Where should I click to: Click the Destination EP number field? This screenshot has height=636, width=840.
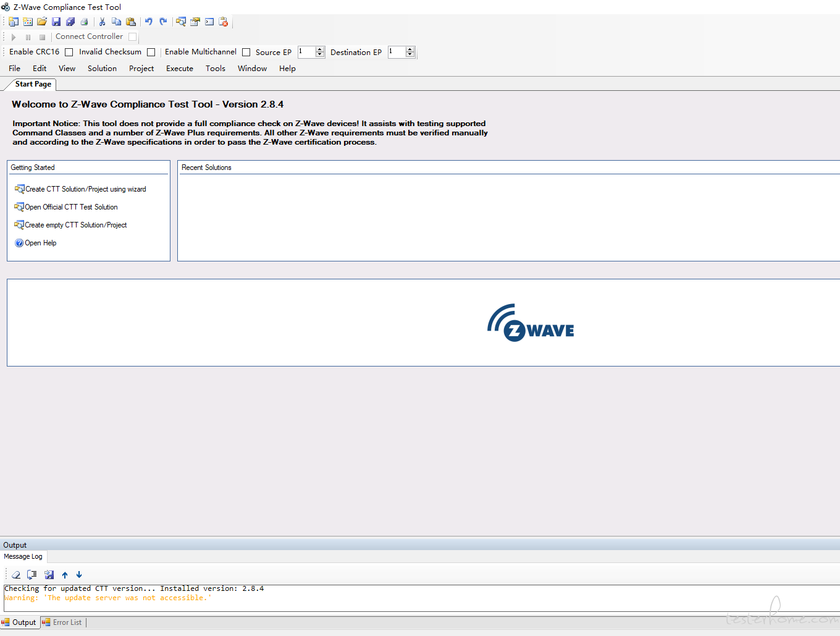click(x=397, y=52)
